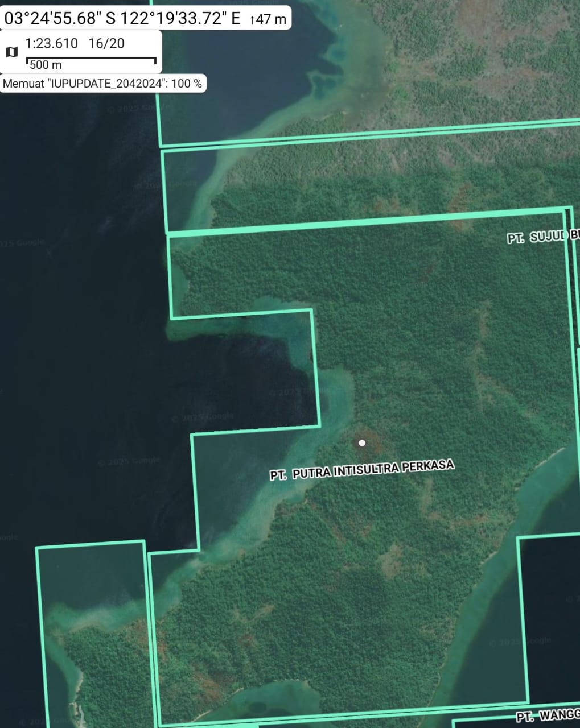Select the PT. PUTRA INTISULTRA PERKASA label
Viewport: 580px width, 728px height.
point(362,470)
